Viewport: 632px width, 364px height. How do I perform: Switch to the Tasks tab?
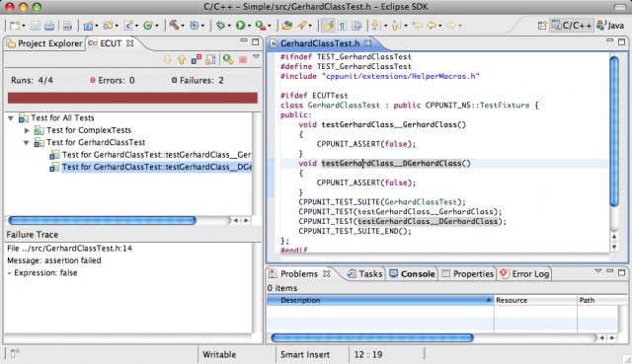point(364,274)
